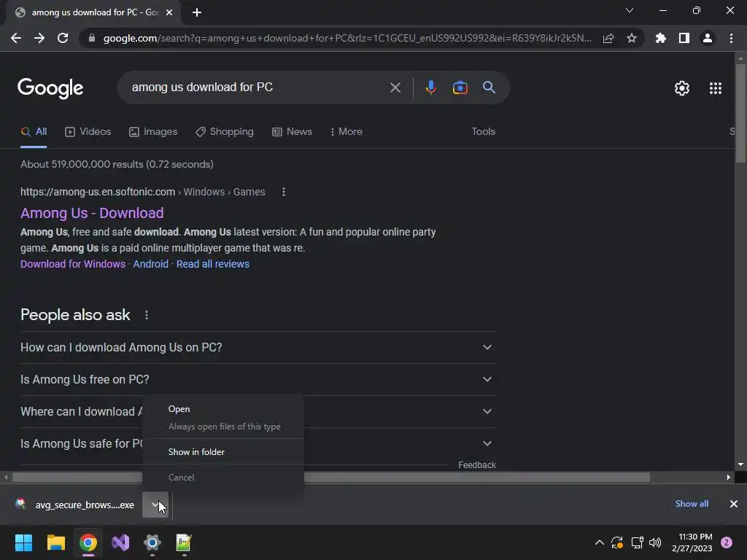The width and height of the screenshot is (747, 560).
Task: Choose Show in folder option
Action: point(223,452)
